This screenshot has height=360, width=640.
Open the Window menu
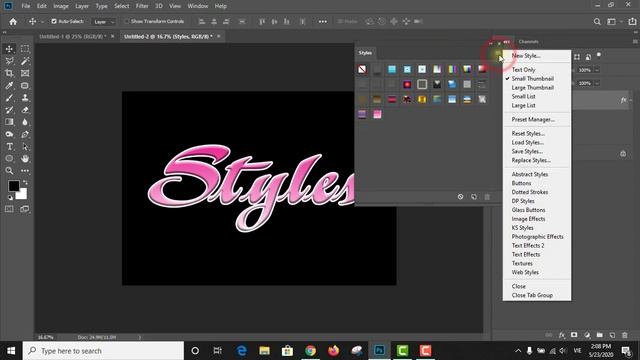[198, 6]
